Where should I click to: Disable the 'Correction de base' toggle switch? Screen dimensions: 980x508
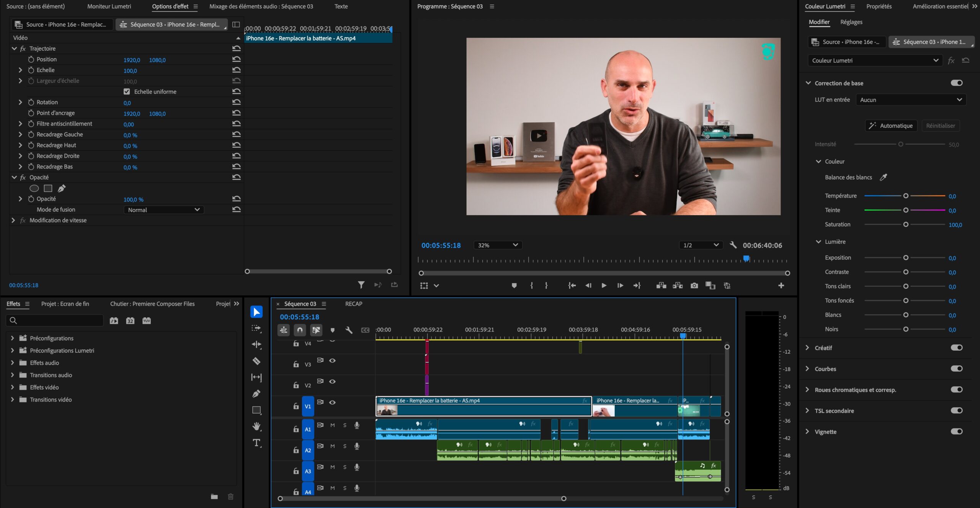click(x=957, y=83)
